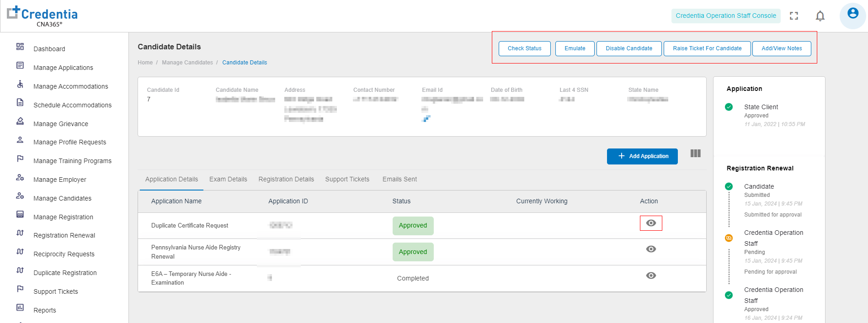Open the user profile avatar
Image resolution: width=868 pixels, height=323 pixels.
[x=852, y=14]
